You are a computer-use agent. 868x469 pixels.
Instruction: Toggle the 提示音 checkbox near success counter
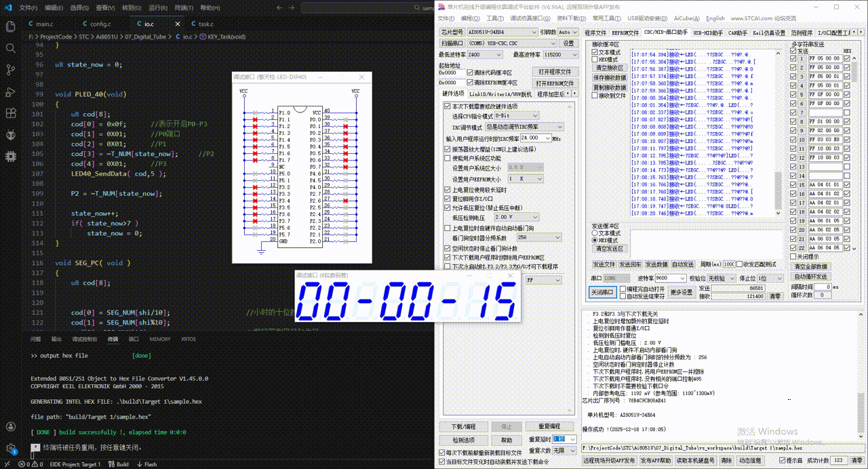(781, 460)
